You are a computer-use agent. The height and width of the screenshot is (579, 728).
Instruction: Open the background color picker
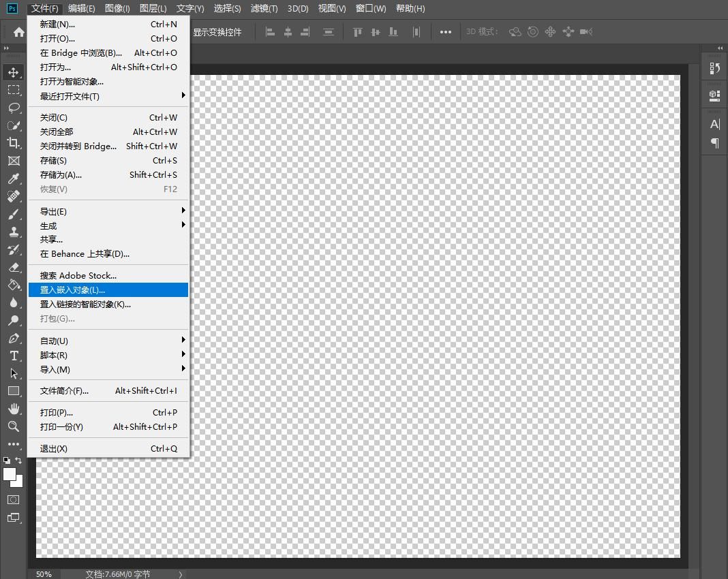(19, 483)
